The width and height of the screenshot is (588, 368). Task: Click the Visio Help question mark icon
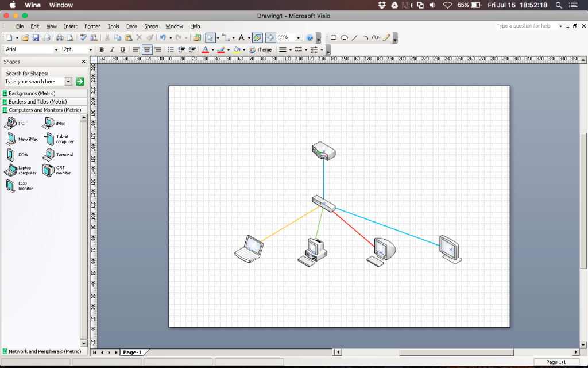(x=310, y=37)
